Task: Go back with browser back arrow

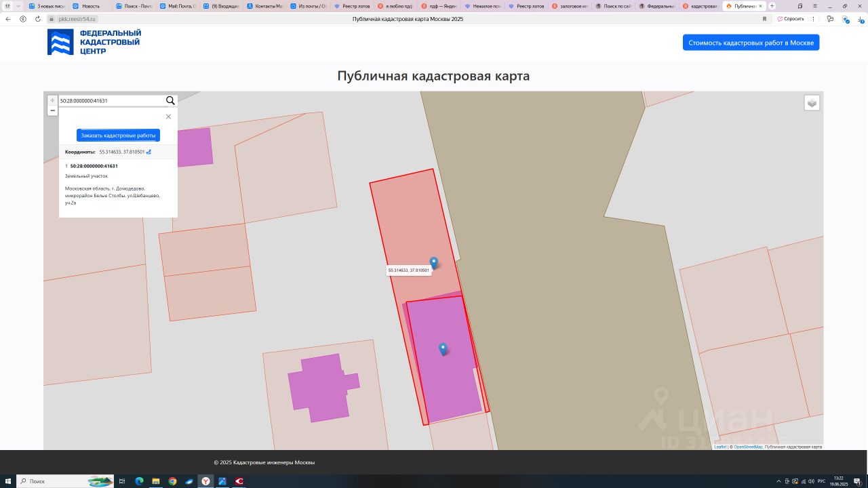Action: tap(8, 19)
